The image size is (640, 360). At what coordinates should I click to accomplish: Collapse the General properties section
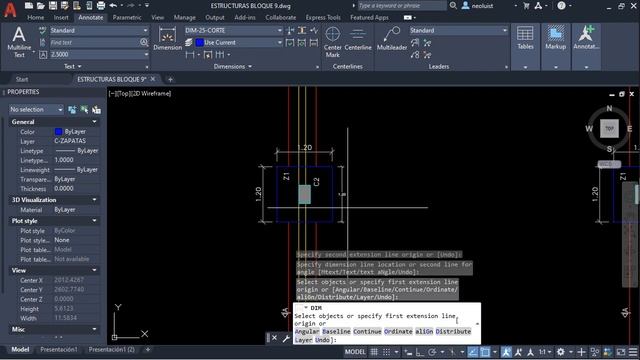pyautogui.click(x=94, y=122)
